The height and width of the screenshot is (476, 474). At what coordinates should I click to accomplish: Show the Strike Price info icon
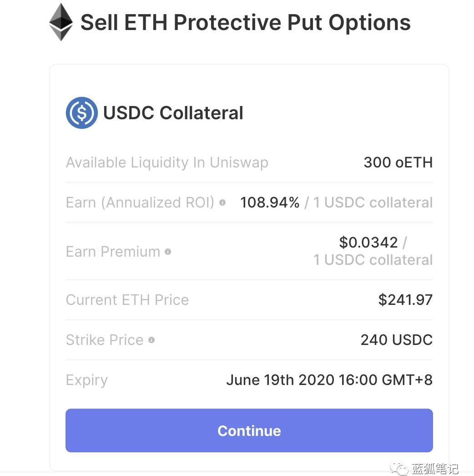[x=151, y=340]
